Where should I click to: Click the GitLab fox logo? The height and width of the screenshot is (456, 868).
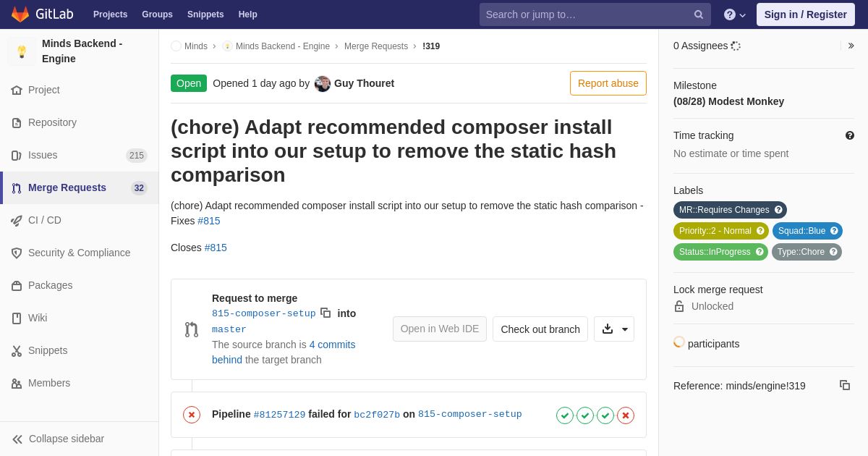pos(20,14)
